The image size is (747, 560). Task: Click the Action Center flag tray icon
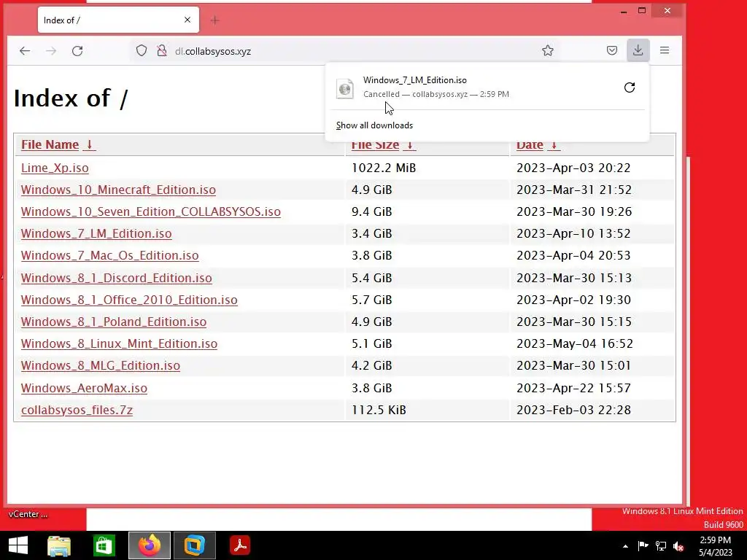point(643,546)
